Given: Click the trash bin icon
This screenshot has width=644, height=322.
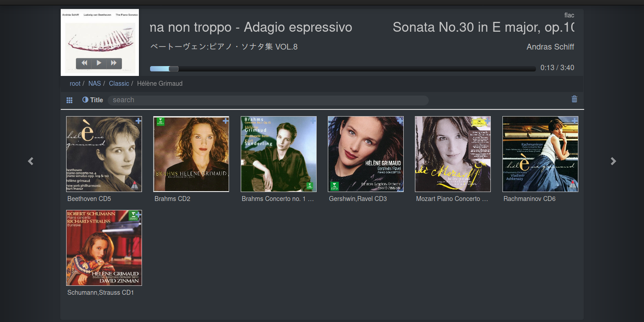Looking at the screenshot, I should tap(574, 99).
